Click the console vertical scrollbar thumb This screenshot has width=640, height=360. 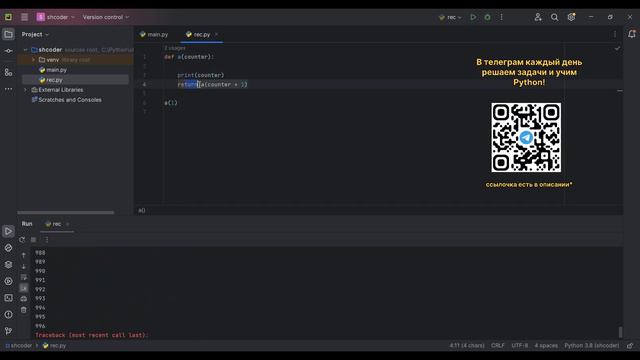coord(620,332)
